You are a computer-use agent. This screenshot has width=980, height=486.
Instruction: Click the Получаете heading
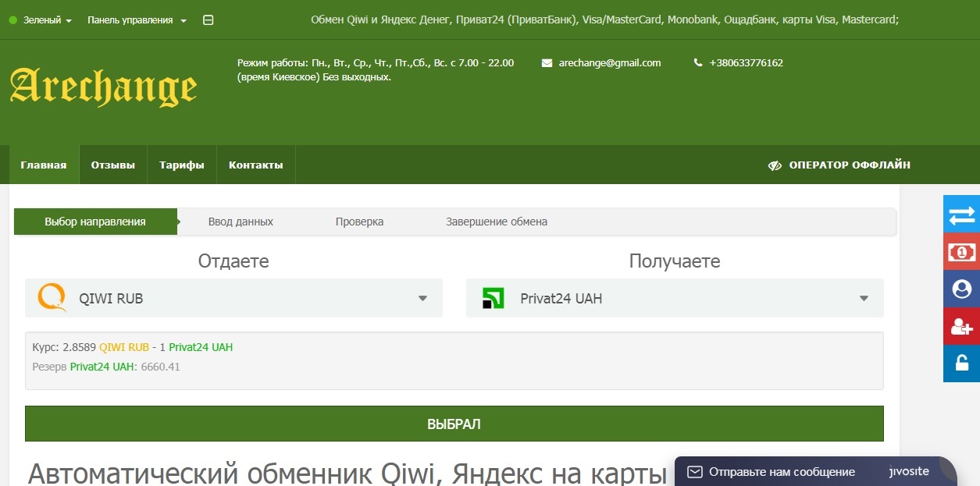coord(675,261)
